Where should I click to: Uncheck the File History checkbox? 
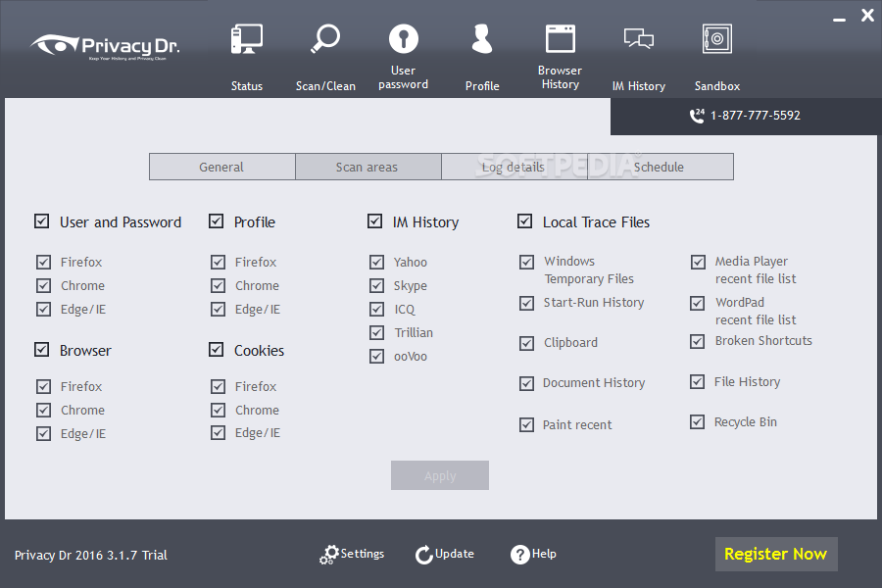pos(697,382)
